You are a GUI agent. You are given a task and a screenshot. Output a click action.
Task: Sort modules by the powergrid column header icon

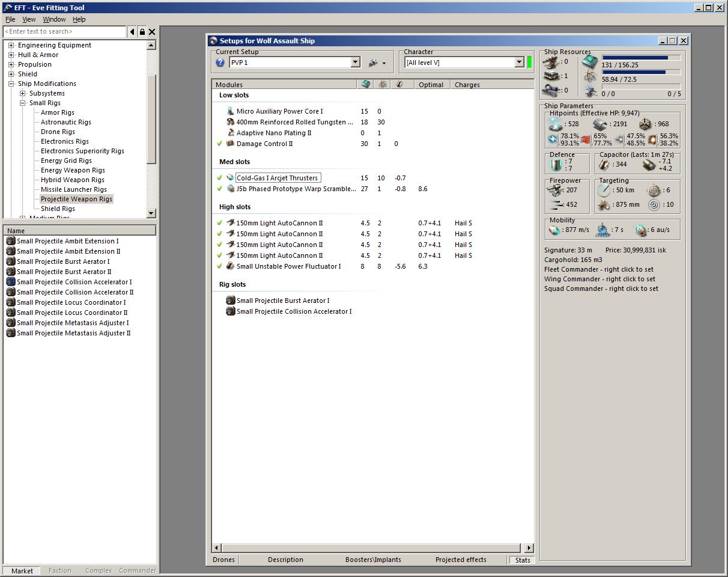pyautogui.click(x=383, y=84)
